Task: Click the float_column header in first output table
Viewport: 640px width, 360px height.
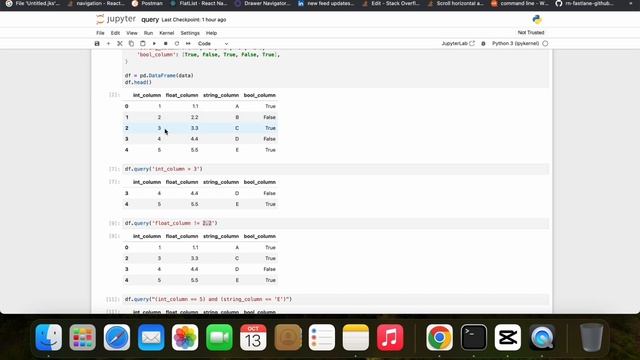Action: 182,95
